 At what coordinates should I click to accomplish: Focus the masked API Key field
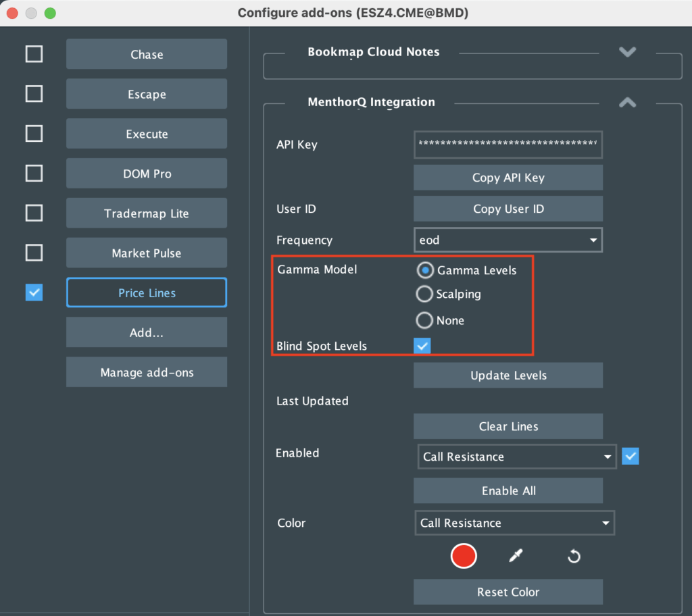[508, 145]
